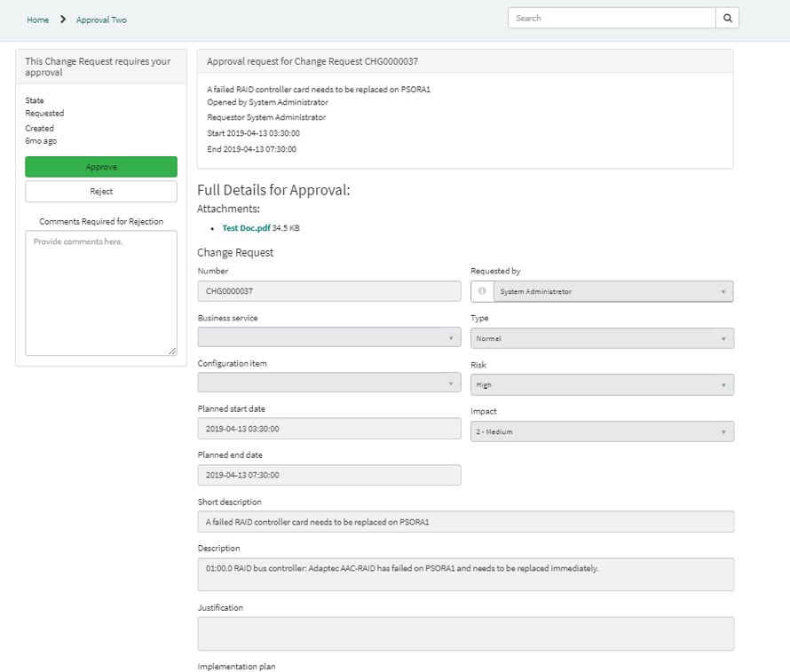Focus the Search box at the top
The height and width of the screenshot is (672, 790).
coord(612,18)
